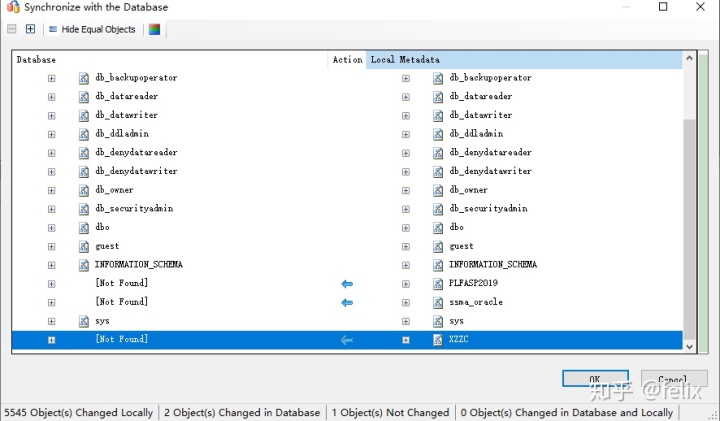
Task: Click '2 Object(s) Changed in Database' status text
Action: coord(242,413)
